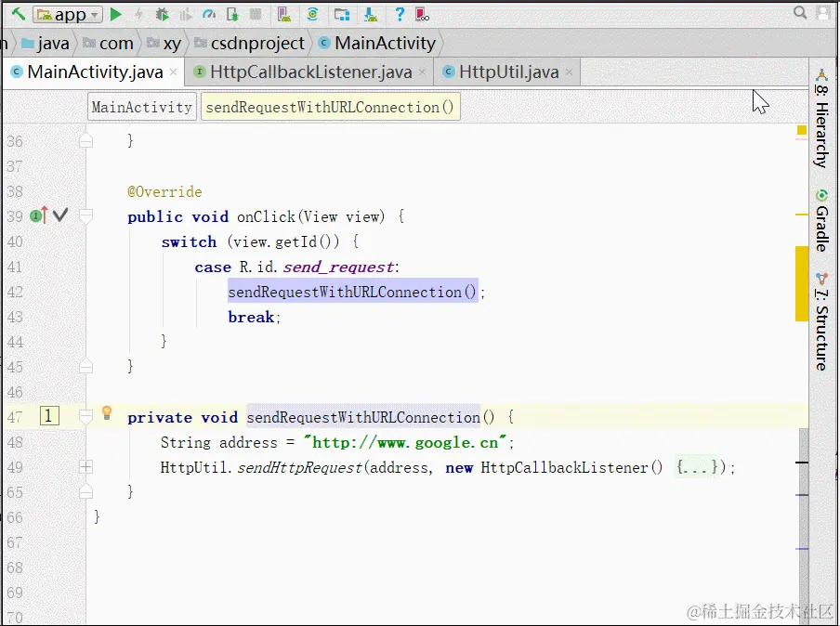This screenshot has width=840, height=626.
Task: Click the checkmark gutter icon line 39
Action: coord(60,215)
